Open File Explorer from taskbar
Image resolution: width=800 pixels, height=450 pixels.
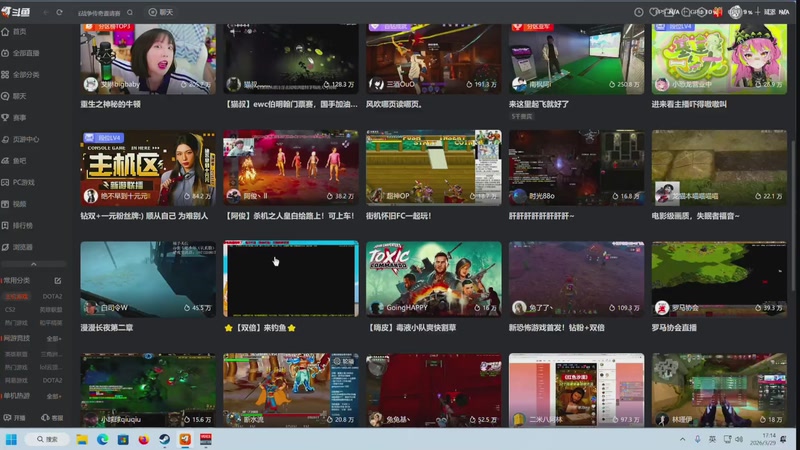(82, 439)
